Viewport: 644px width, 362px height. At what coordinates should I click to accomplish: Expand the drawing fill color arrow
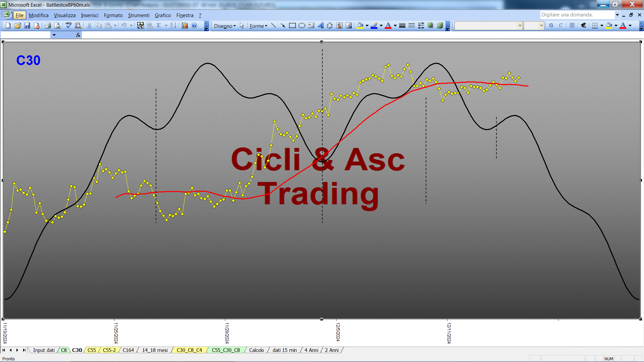pyautogui.click(x=367, y=25)
